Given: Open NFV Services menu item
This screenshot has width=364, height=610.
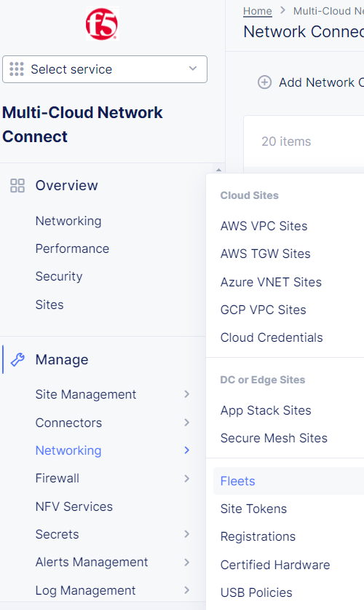Looking at the screenshot, I should (x=74, y=507).
